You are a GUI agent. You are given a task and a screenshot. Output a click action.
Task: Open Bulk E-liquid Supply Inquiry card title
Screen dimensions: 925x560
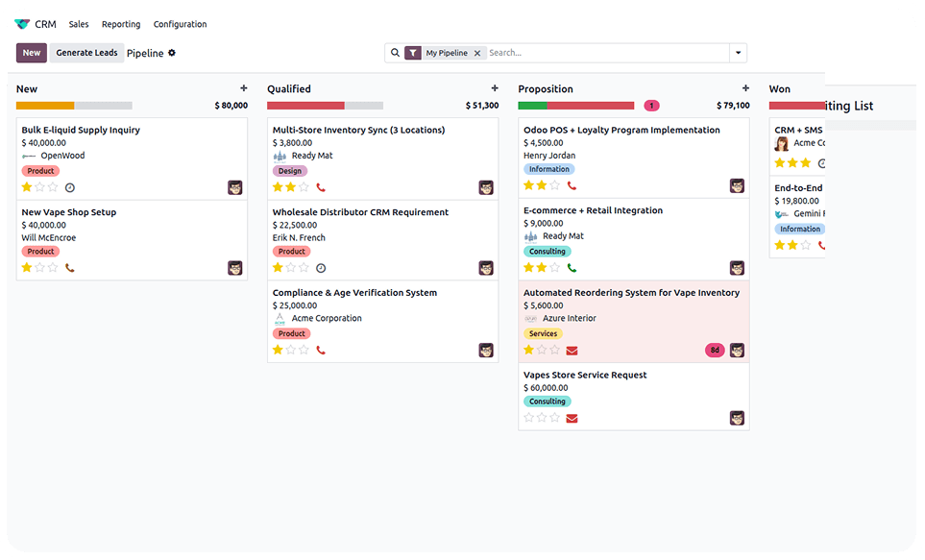click(x=81, y=130)
